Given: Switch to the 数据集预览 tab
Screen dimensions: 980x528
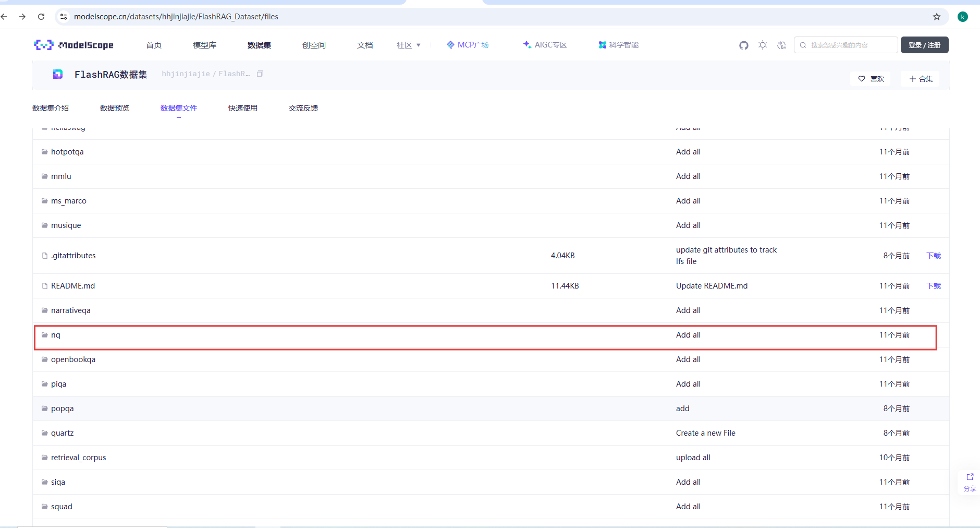Looking at the screenshot, I should 115,108.
